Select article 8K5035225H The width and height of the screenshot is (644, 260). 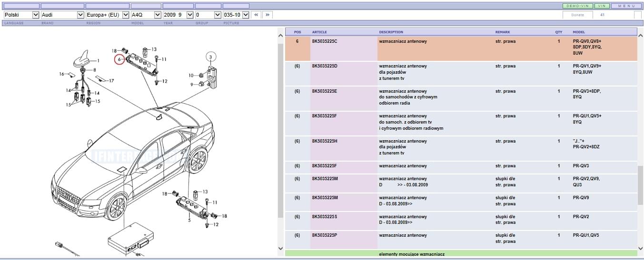324,141
